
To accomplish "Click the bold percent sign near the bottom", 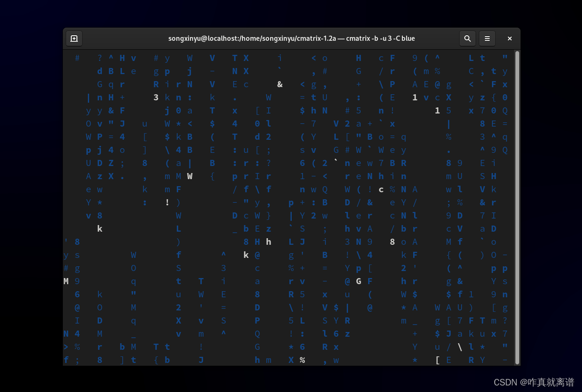I will 302,360.
